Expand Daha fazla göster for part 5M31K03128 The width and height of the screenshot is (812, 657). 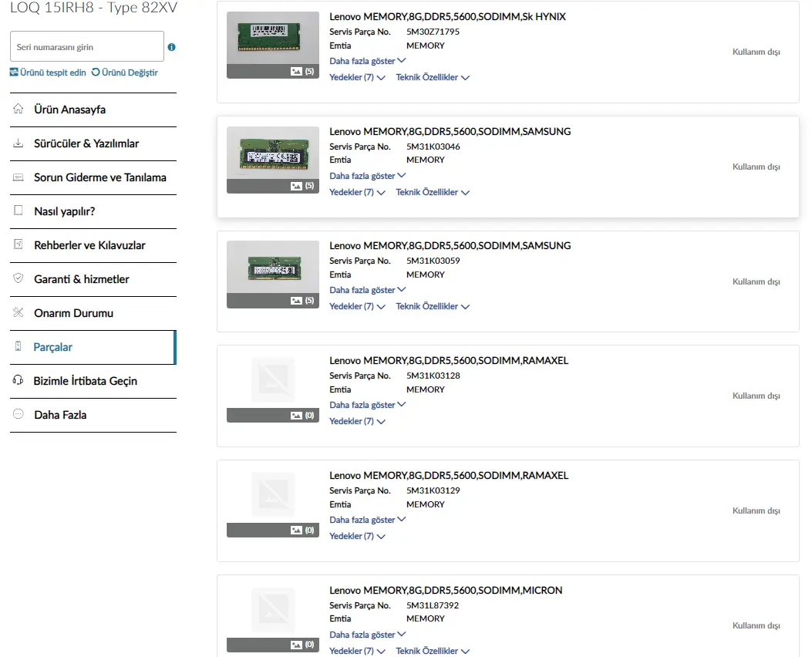coord(368,405)
